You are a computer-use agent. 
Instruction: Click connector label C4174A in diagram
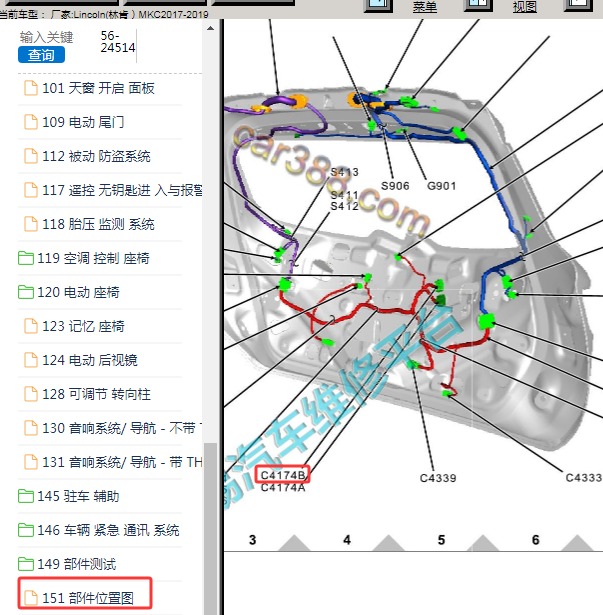click(x=282, y=488)
